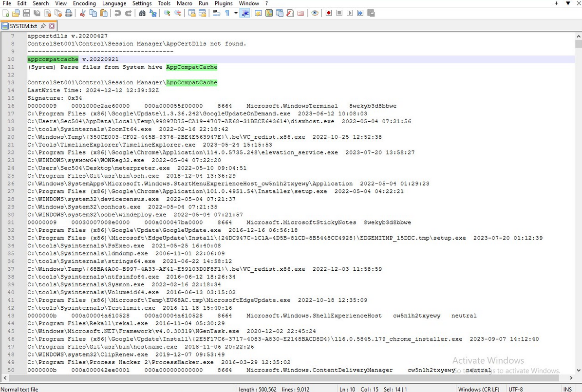
Task: Click the Run macro multiple times icon
Action: tap(360, 13)
